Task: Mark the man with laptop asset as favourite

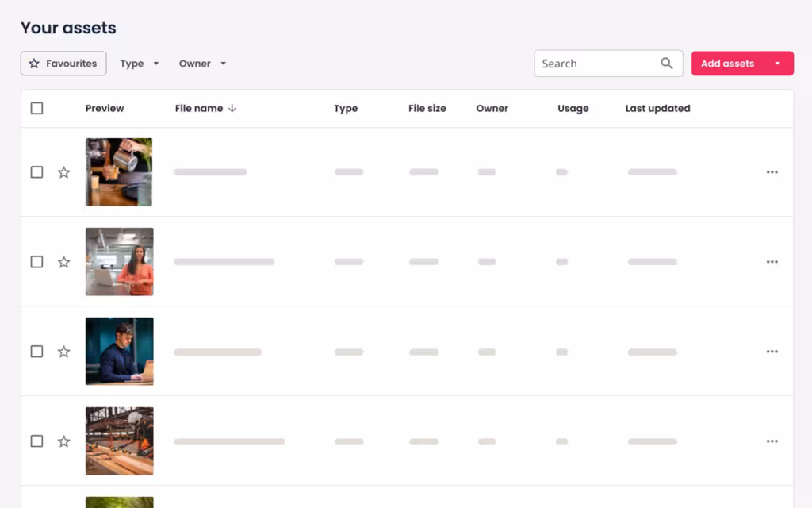Action: pyautogui.click(x=63, y=352)
